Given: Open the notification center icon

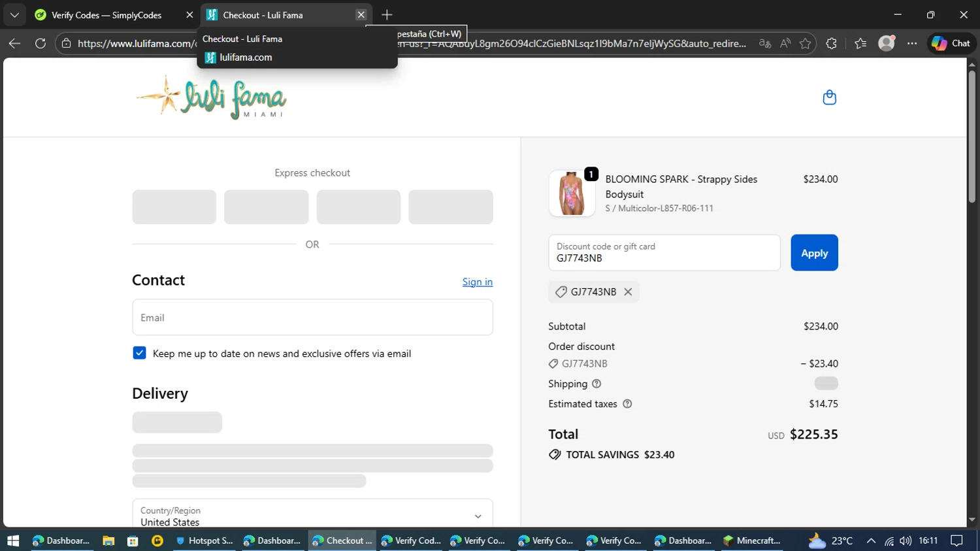Looking at the screenshot, I should pos(956,541).
